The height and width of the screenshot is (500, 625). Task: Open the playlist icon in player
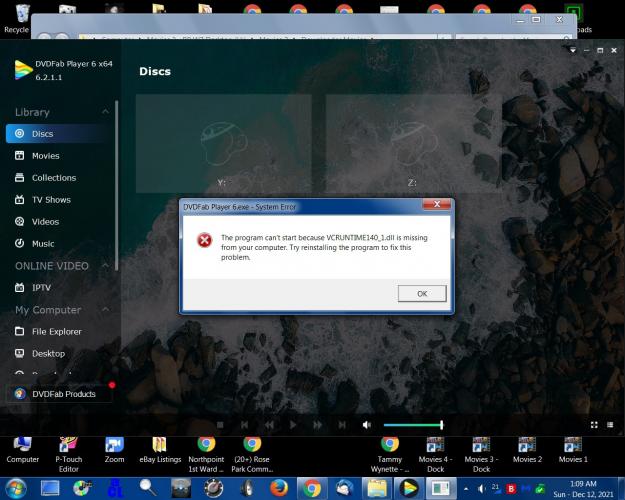pos(610,425)
